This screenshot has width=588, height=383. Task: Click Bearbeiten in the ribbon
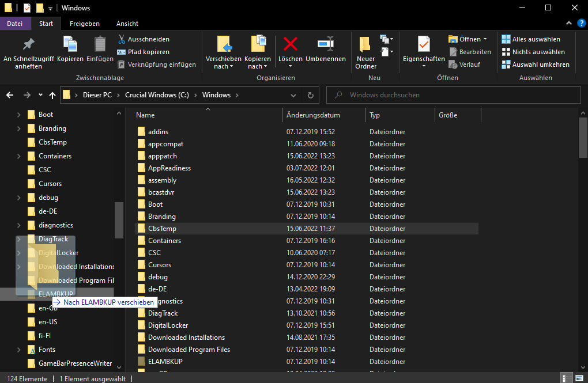470,52
